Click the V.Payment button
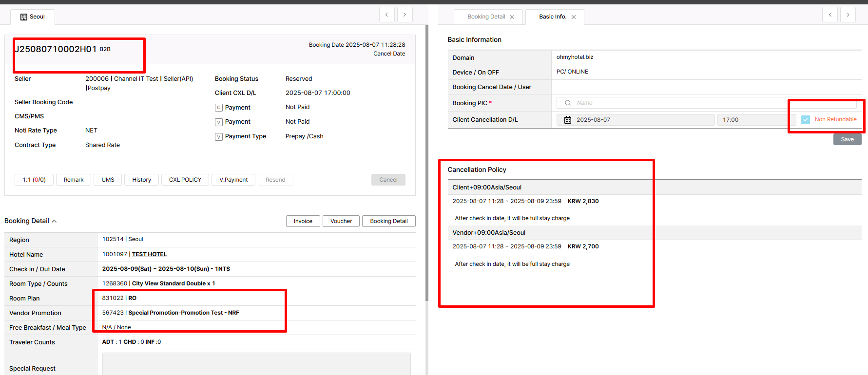Image resolution: width=868 pixels, height=375 pixels. (233, 180)
